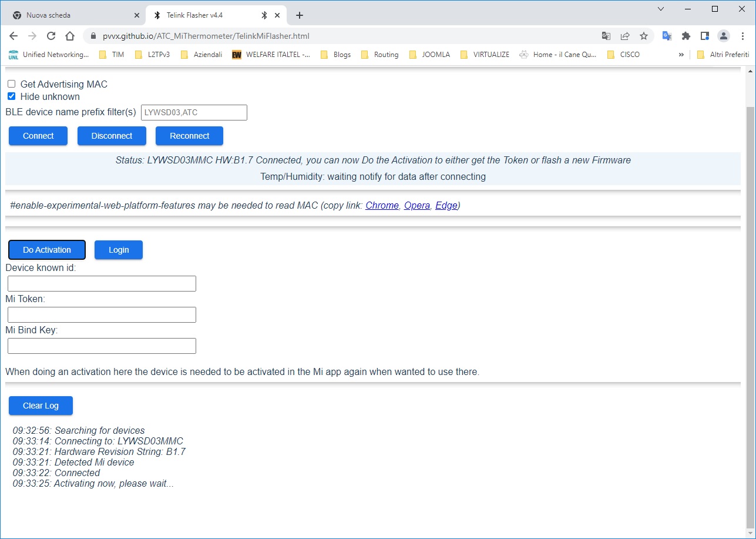Reload the Telink Flasher page
Viewport: 756px width, 539px height.
click(x=51, y=36)
